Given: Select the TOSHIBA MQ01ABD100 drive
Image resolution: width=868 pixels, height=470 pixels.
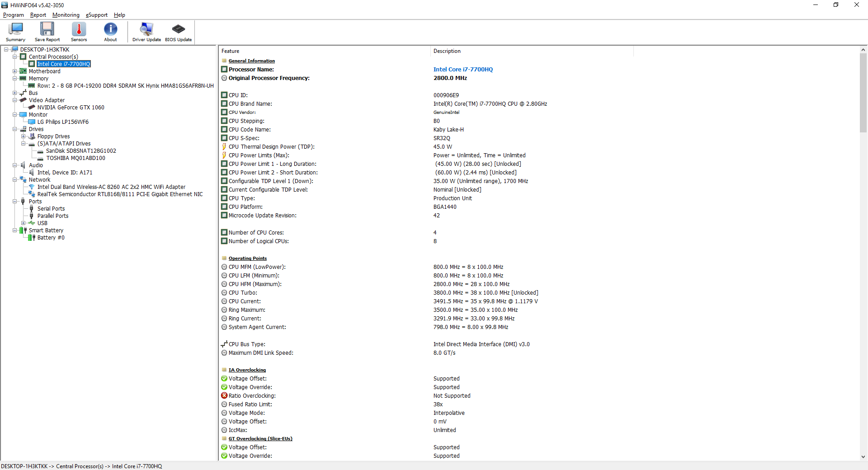Looking at the screenshot, I should (x=75, y=158).
